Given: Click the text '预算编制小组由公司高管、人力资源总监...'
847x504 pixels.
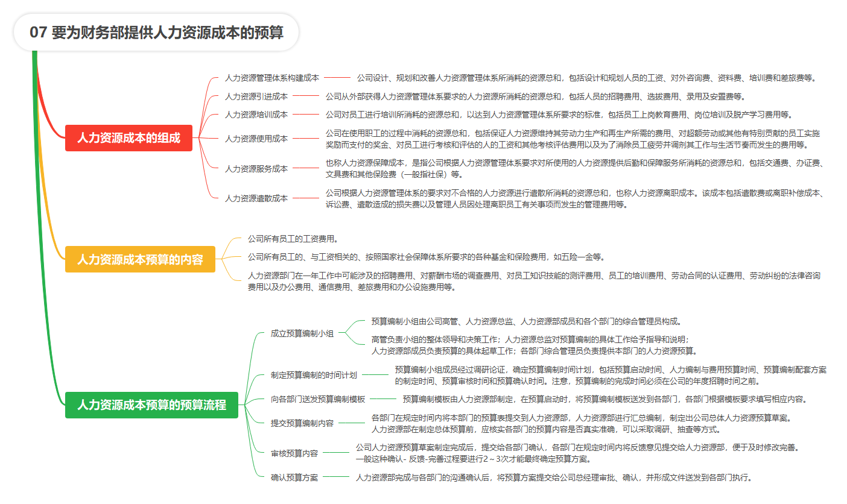Looking at the screenshot, I should coord(527,321).
